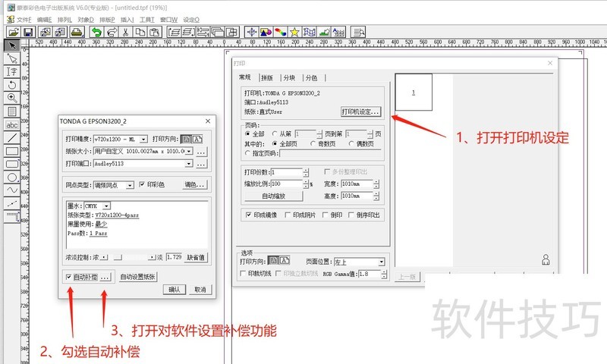The width and height of the screenshot is (607, 364).
Task: Click the Paste clipboard icon
Action: [x=155, y=32]
